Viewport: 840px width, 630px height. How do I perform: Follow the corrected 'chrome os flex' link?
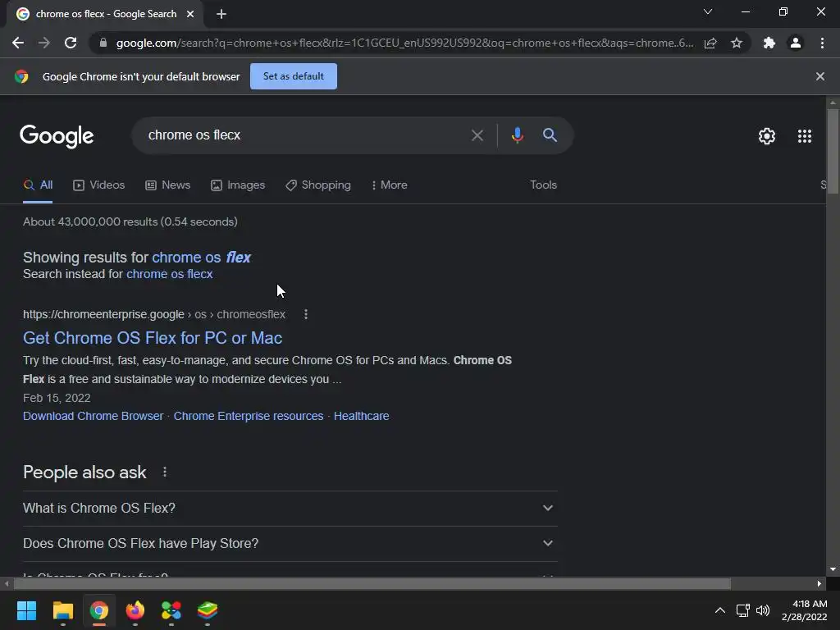202,258
